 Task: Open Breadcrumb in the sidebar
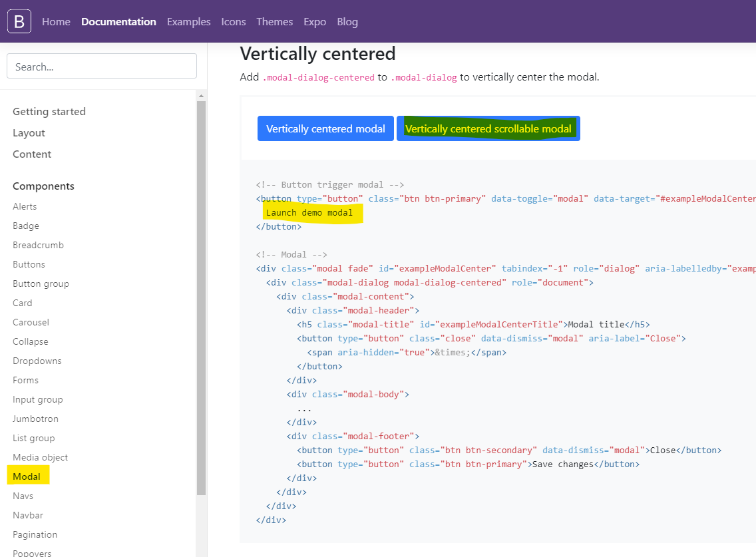[38, 245]
